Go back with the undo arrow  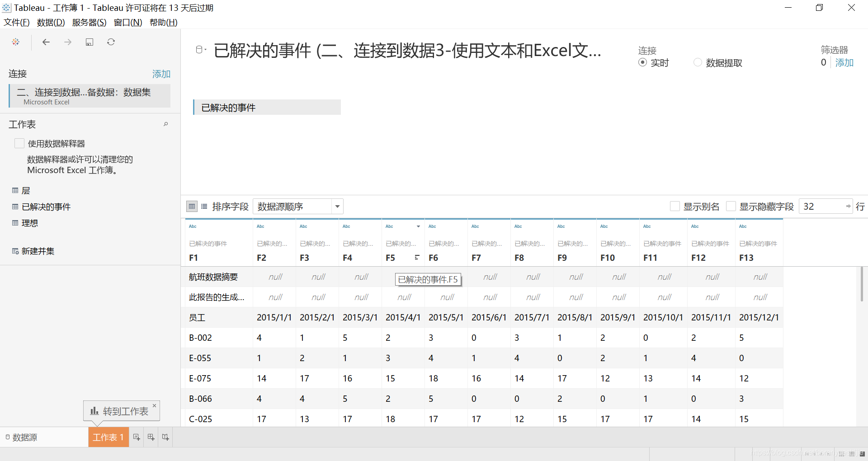[x=46, y=42]
